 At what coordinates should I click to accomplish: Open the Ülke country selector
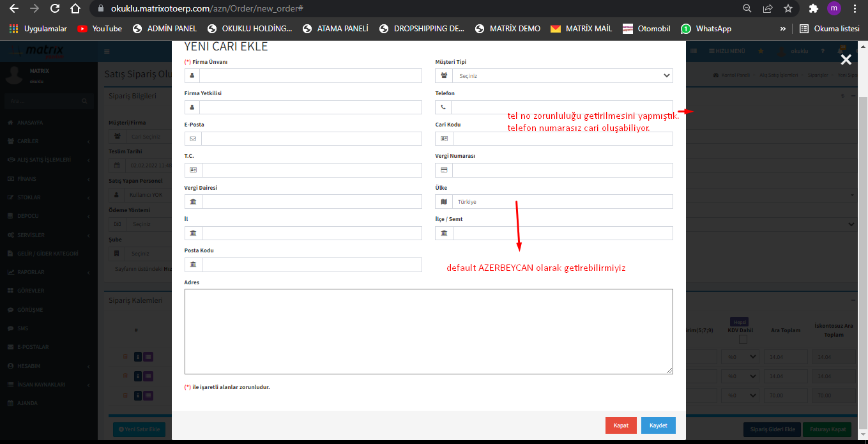tap(562, 202)
